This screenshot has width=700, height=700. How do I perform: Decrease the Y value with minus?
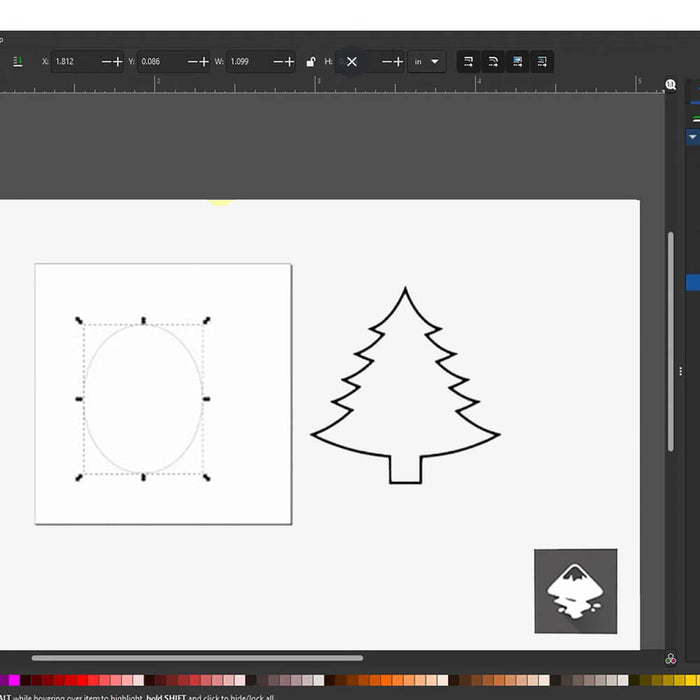[192, 62]
